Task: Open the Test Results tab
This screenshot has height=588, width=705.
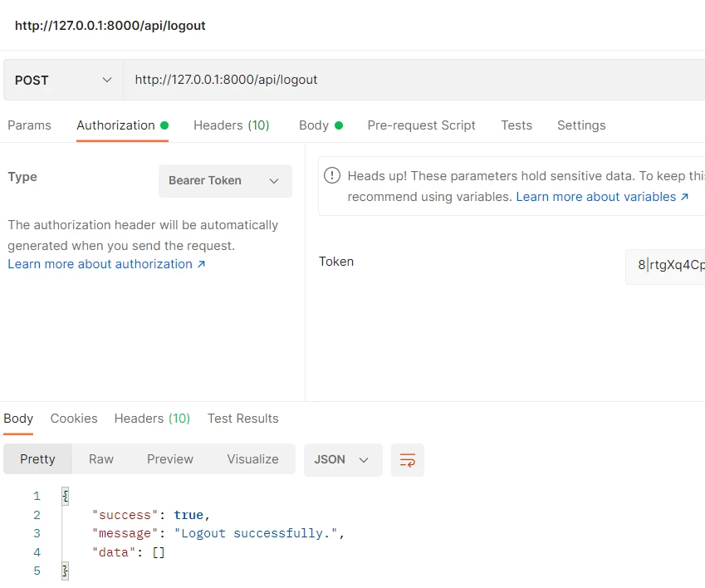Action: [242, 418]
